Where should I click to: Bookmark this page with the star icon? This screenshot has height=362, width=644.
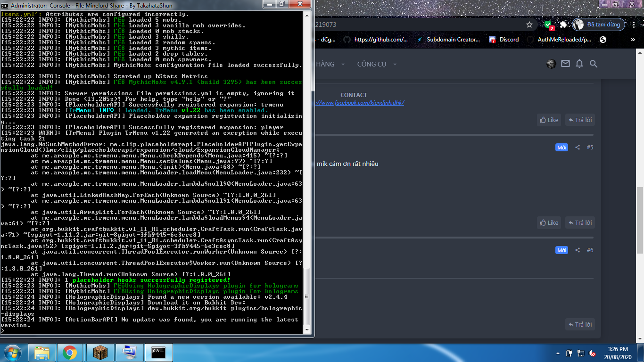pyautogui.click(x=529, y=25)
